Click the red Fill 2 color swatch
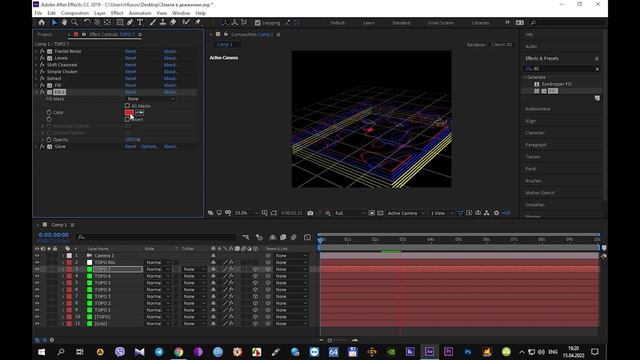The height and width of the screenshot is (360, 640). [129, 113]
